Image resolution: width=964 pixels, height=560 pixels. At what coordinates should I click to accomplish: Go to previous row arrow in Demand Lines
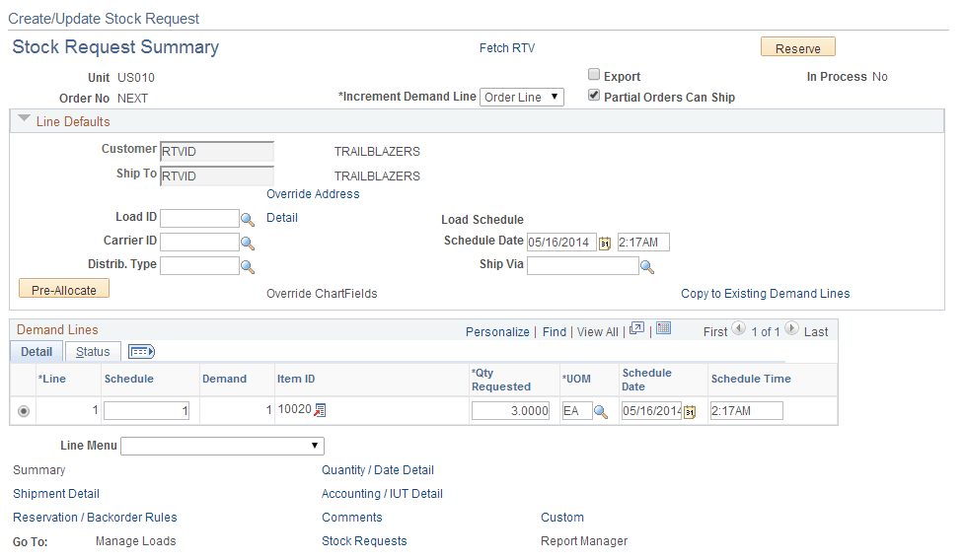[x=738, y=329]
